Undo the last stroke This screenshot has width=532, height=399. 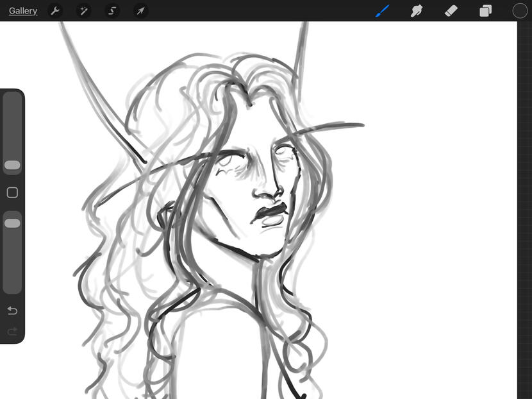[12, 310]
